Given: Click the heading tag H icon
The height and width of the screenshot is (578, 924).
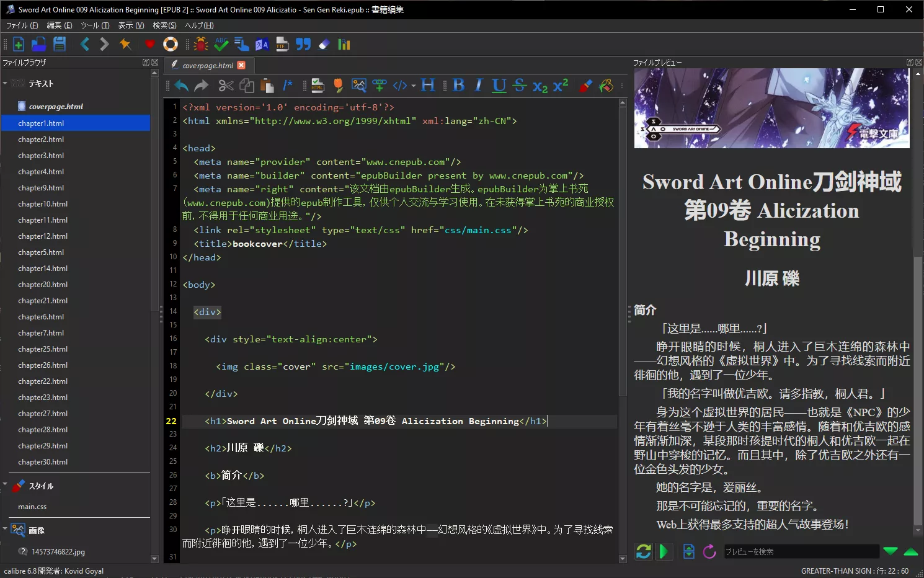Looking at the screenshot, I should point(428,86).
